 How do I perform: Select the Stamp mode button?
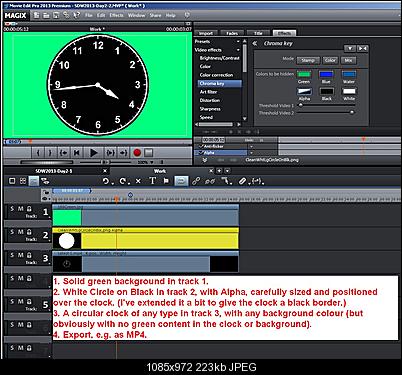pyautogui.click(x=308, y=60)
